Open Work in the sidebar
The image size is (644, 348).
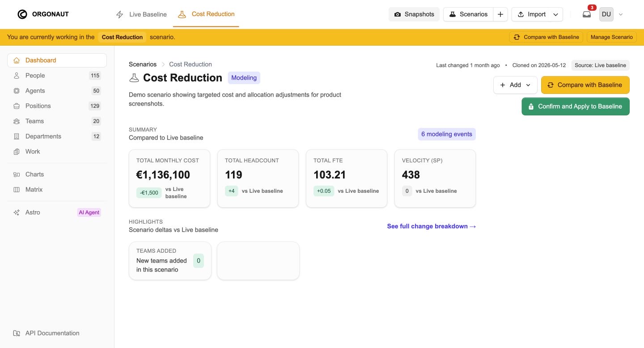pos(57,152)
